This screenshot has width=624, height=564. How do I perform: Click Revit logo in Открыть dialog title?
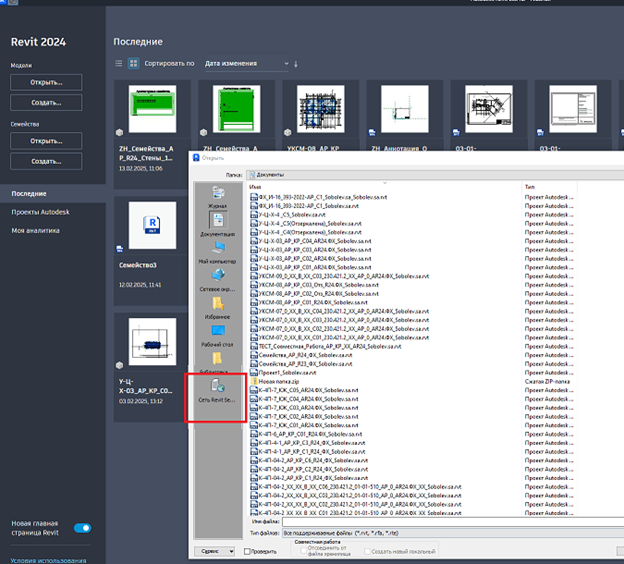point(196,158)
